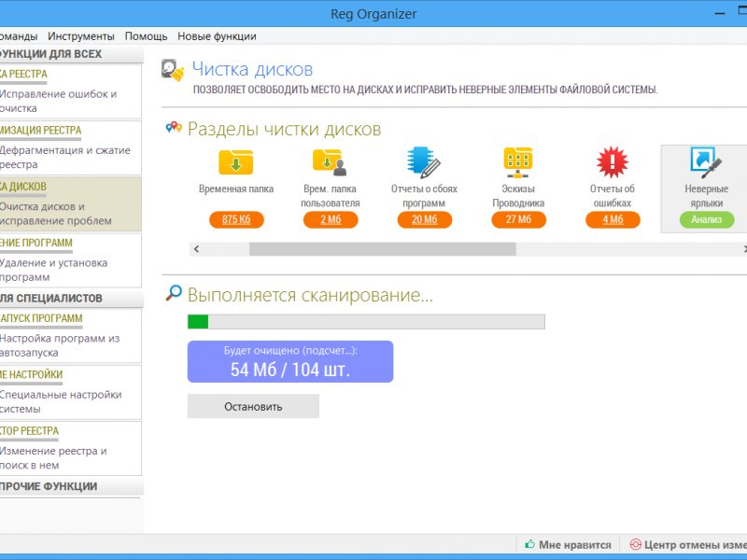The height and width of the screenshot is (560, 747).
Task: Open the 875 Кб size link
Action: (236, 219)
